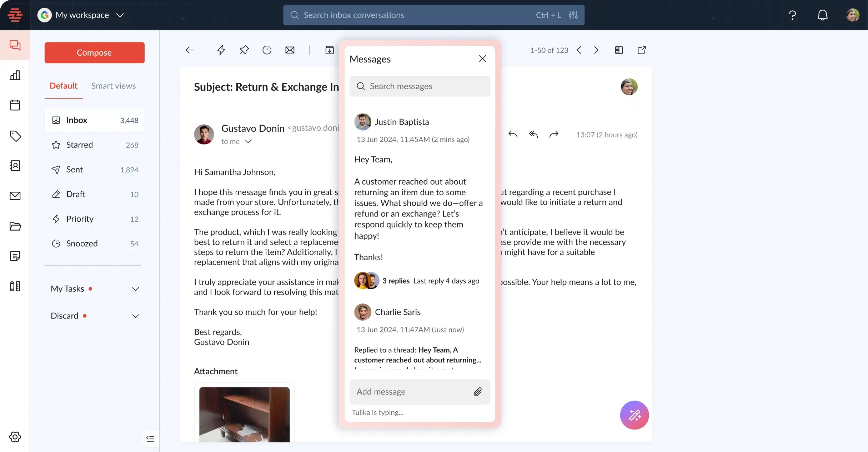The width and height of the screenshot is (868, 452).
Task: Open the contacts icon in left rail
Action: (15, 166)
